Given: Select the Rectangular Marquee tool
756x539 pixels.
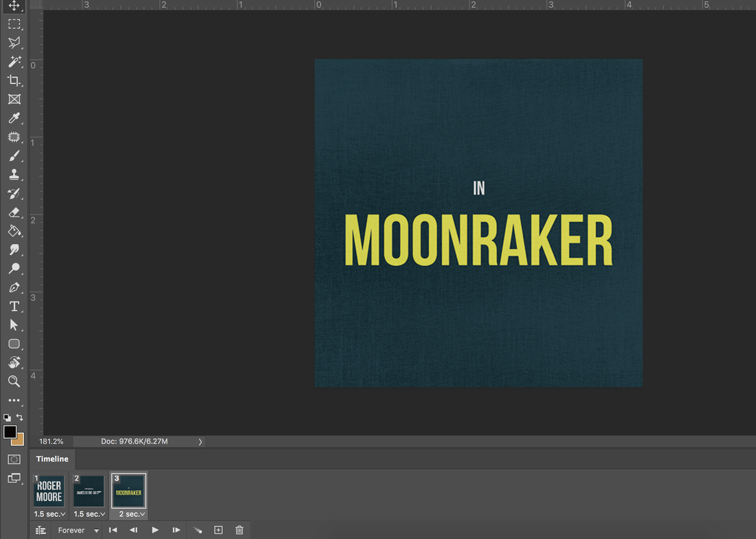Looking at the screenshot, I should (x=14, y=23).
